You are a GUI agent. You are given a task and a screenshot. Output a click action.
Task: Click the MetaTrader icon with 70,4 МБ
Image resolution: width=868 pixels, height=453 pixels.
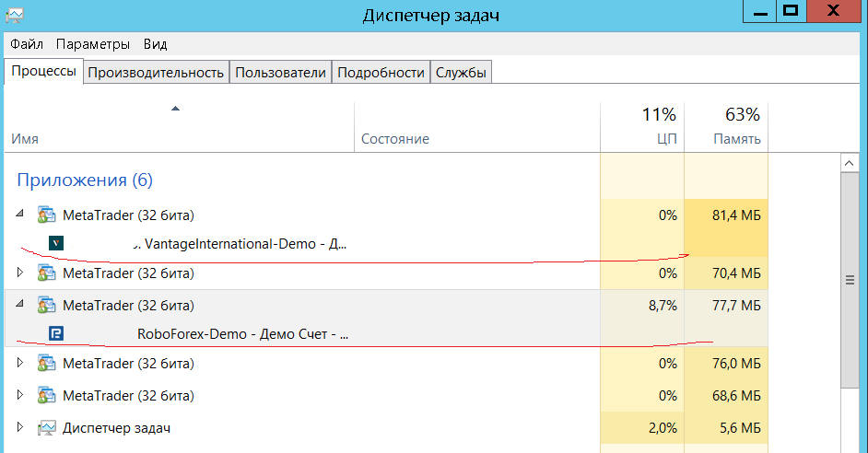click(46, 273)
